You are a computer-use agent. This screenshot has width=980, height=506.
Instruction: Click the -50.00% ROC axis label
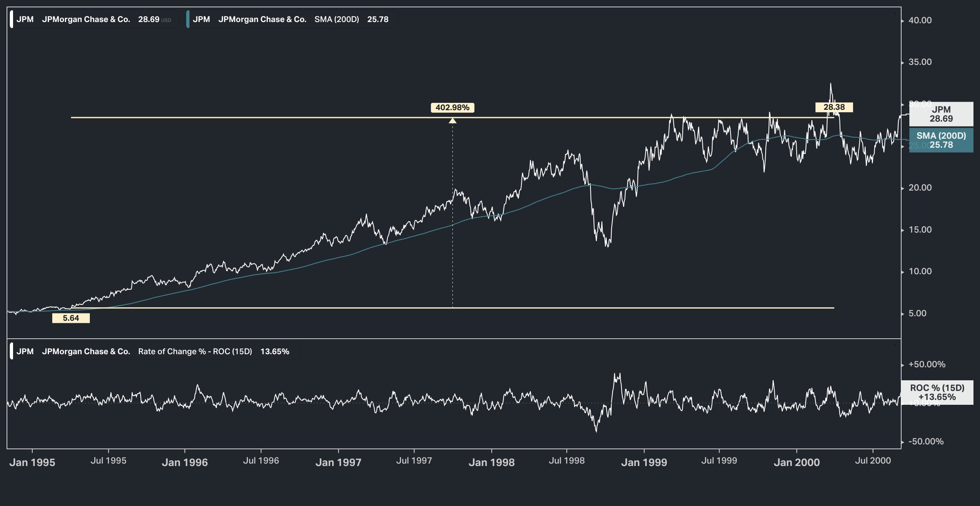pyautogui.click(x=926, y=442)
